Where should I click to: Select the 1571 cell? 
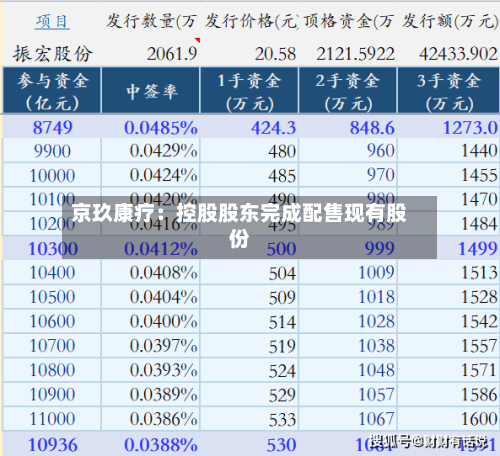(x=449, y=370)
